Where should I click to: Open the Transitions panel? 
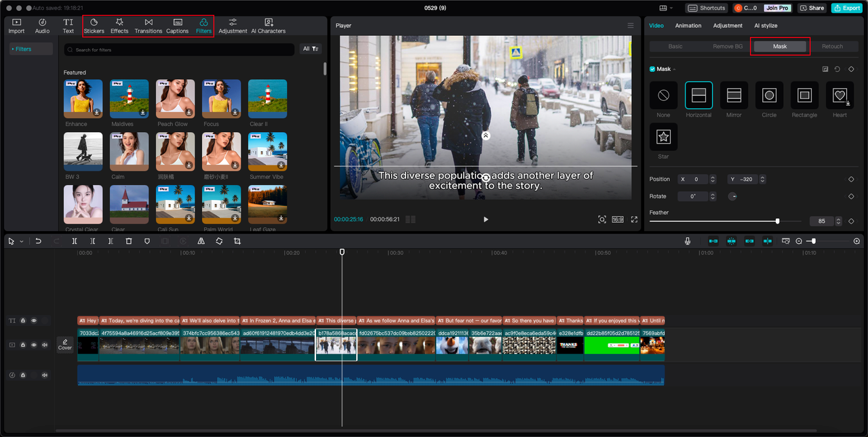click(149, 26)
